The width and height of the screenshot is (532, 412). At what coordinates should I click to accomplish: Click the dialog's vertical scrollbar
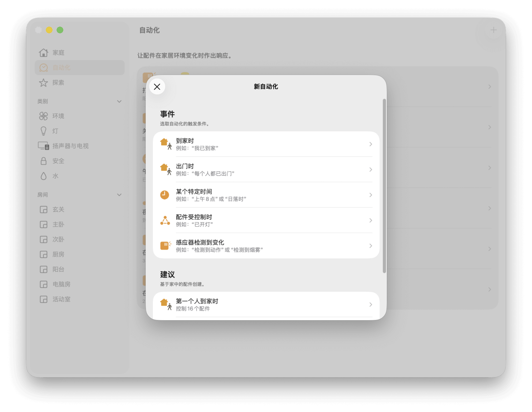pos(384,186)
